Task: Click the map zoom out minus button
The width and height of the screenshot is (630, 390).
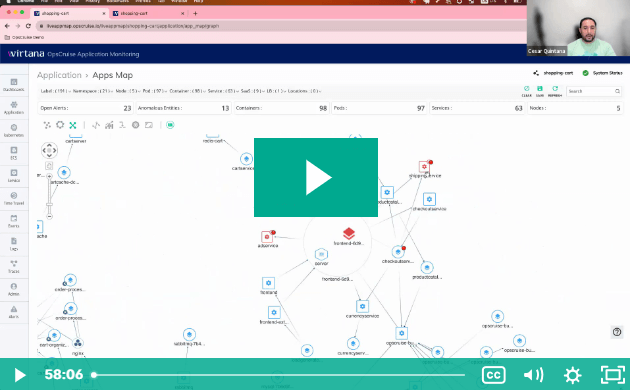Action: pos(49,216)
